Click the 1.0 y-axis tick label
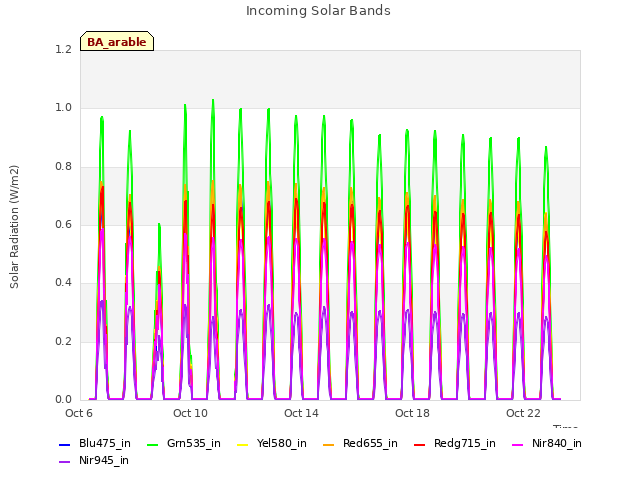 pos(63,108)
